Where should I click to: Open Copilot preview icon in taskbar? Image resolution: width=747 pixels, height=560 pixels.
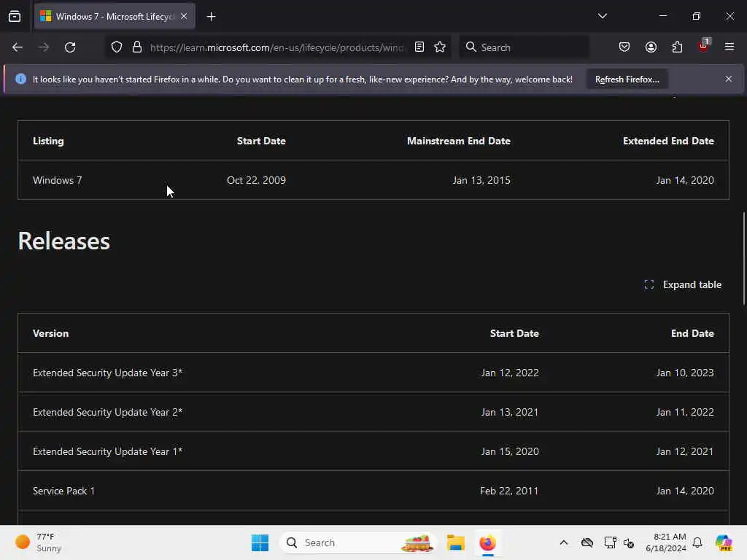point(724,542)
